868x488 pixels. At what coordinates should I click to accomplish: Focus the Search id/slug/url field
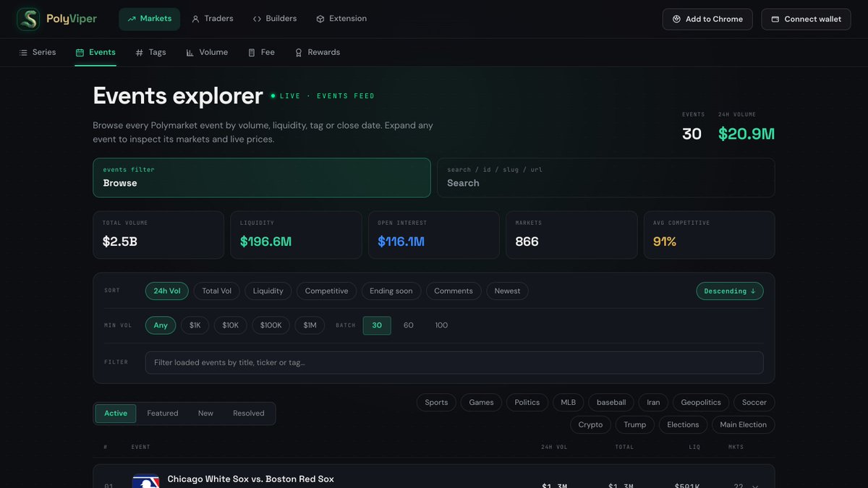tap(606, 178)
